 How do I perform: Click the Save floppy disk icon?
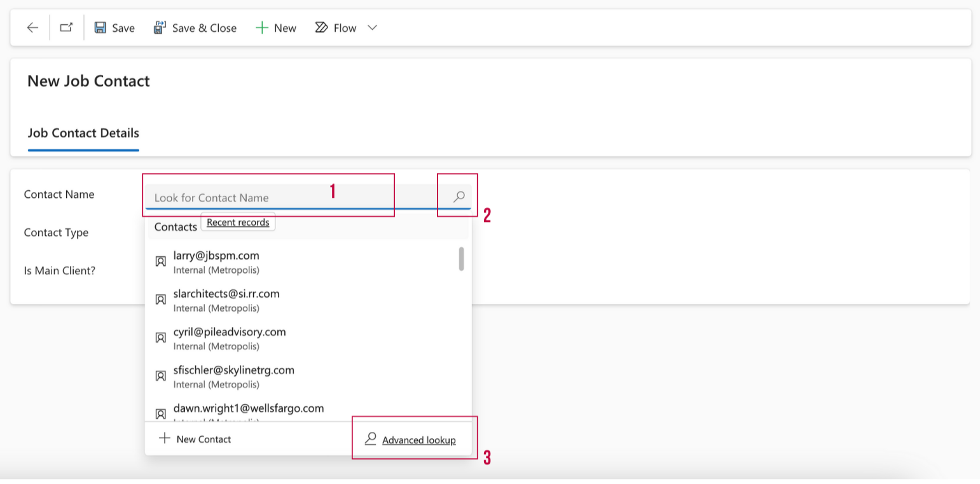(x=100, y=28)
